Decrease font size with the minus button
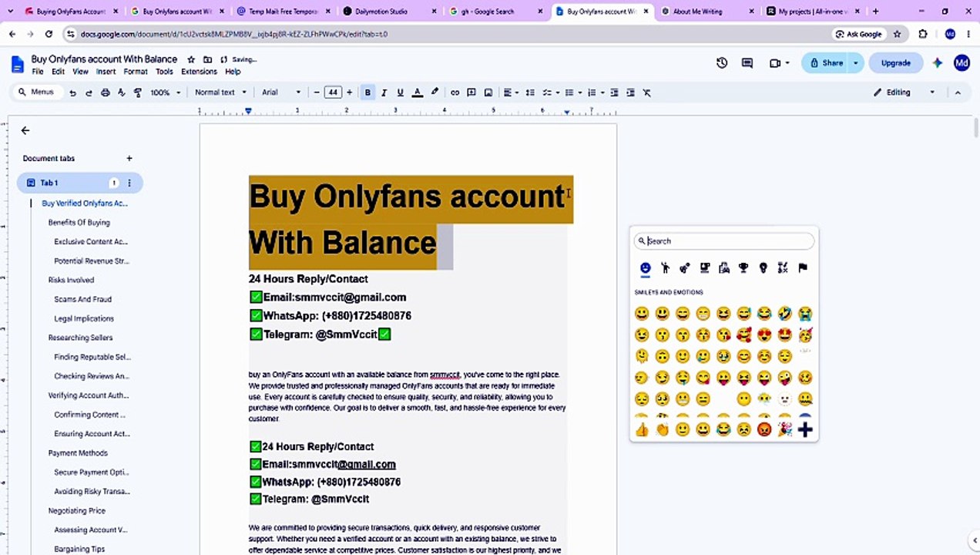Image resolution: width=980 pixels, height=555 pixels. (316, 92)
